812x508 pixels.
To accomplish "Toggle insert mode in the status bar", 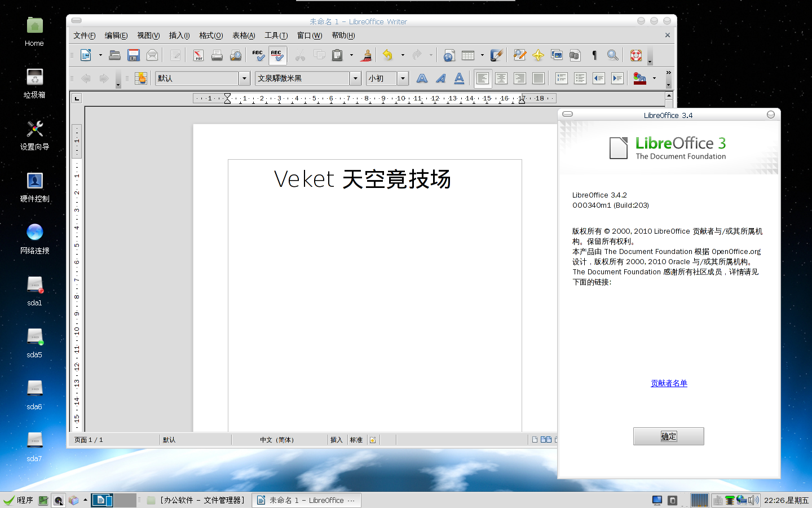I will 337,440.
